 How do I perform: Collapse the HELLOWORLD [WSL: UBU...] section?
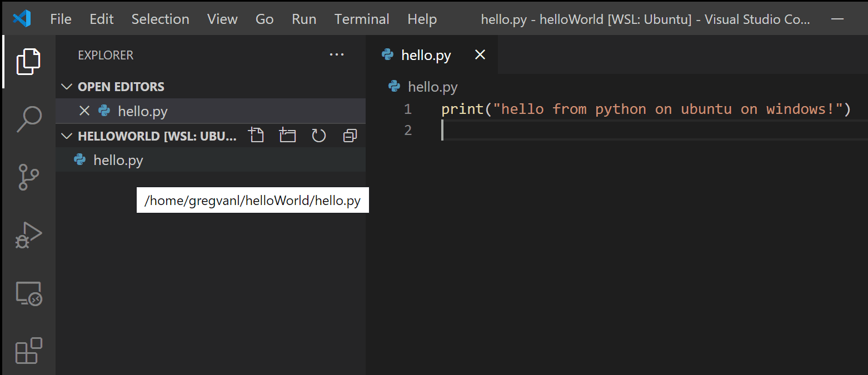[66, 135]
